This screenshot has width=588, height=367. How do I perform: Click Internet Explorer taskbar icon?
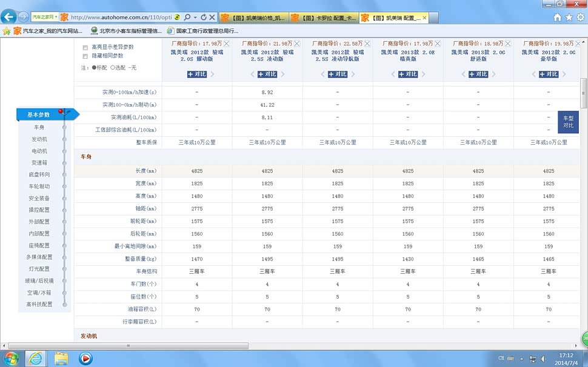point(36,359)
